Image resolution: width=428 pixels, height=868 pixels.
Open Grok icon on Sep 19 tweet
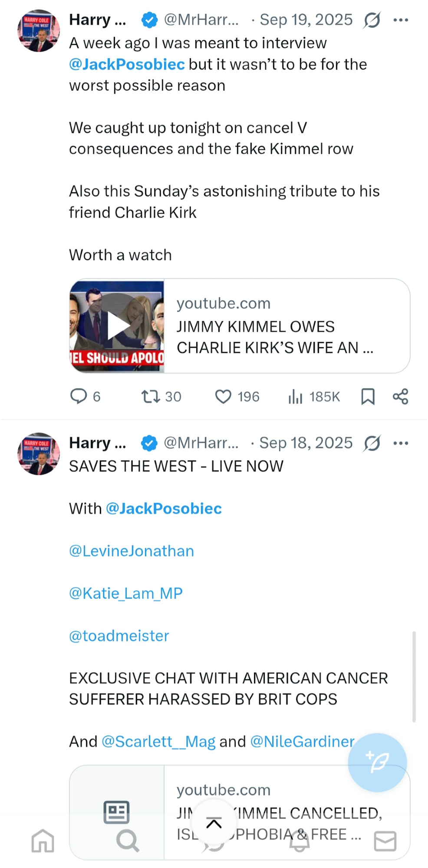[x=372, y=20]
